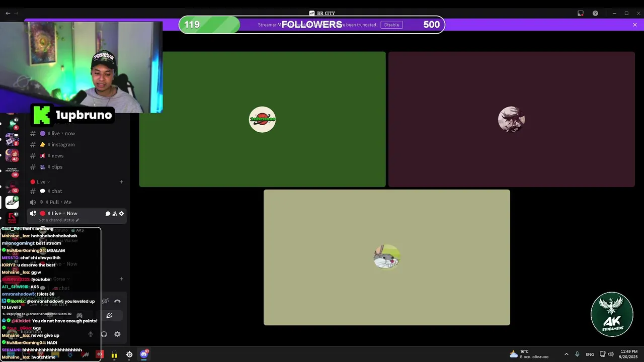Go back using the title bar arrow

pos(8,13)
